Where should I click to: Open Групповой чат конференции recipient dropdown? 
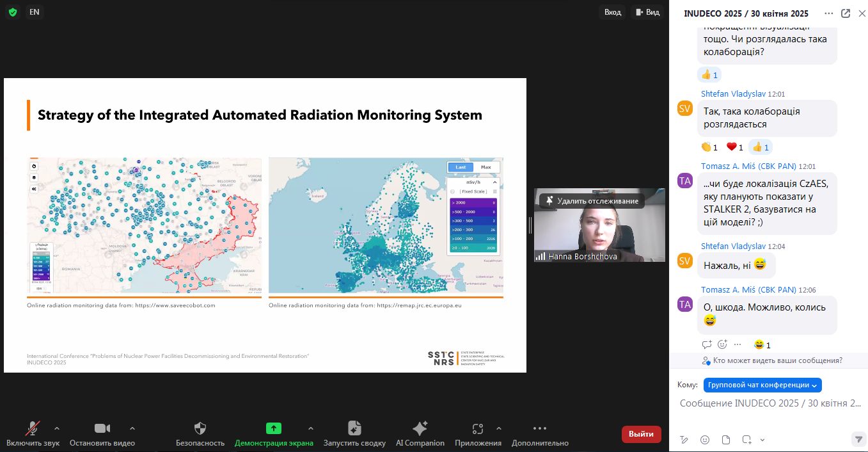point(762,385)
